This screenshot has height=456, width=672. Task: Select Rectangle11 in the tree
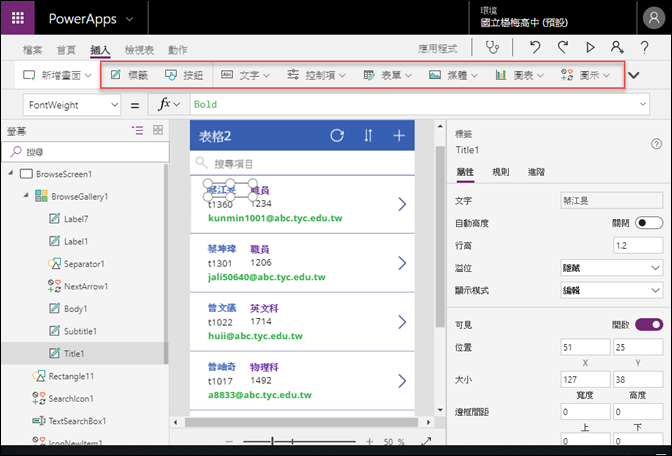71,376
